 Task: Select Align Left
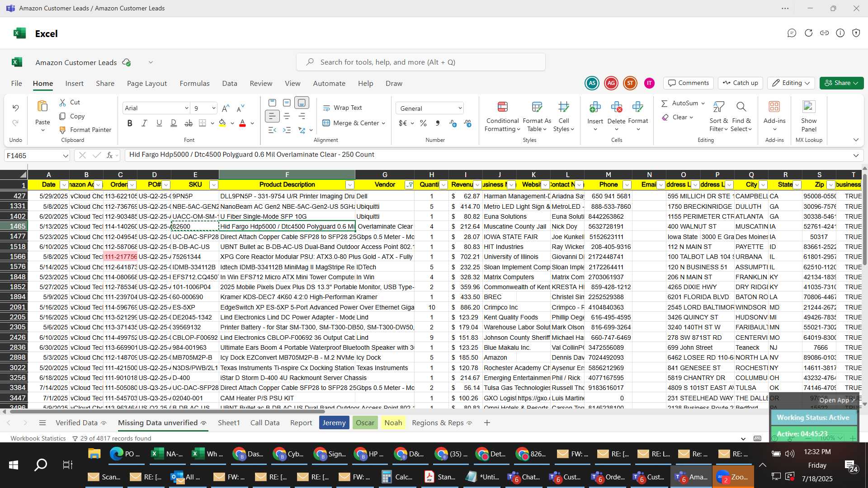[x=272, y=117]
